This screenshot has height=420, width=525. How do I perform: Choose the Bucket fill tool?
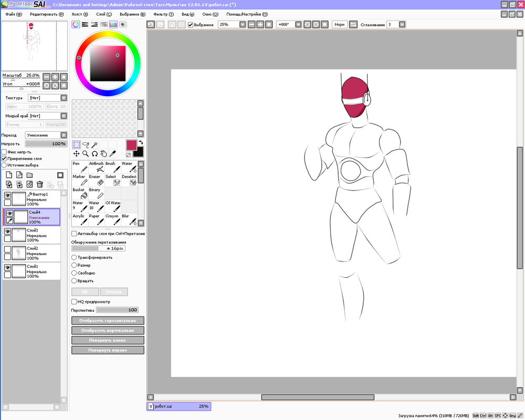[x=79, y=194]
